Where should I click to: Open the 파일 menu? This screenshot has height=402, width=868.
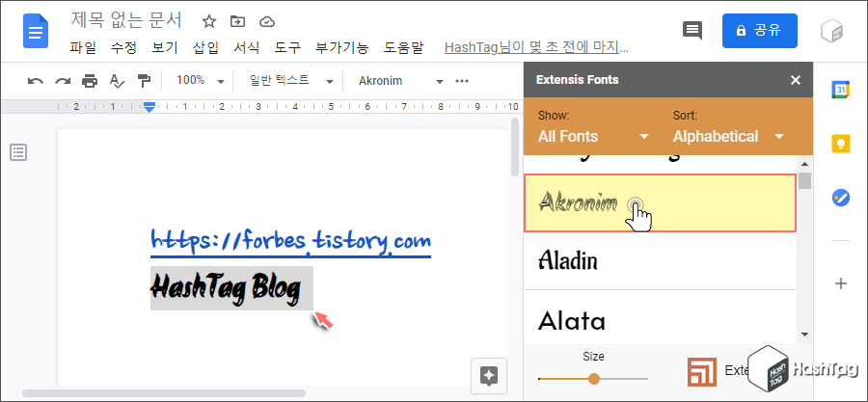(x=83, y=48)
